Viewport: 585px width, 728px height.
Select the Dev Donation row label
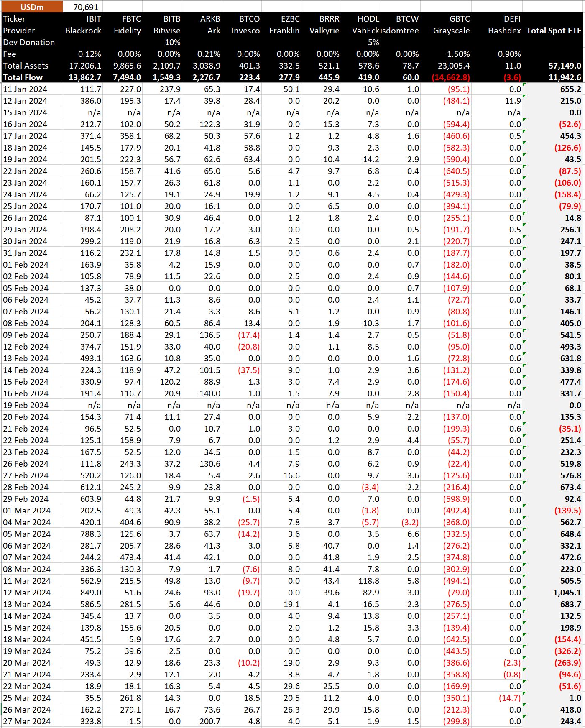tap(29, 42)
